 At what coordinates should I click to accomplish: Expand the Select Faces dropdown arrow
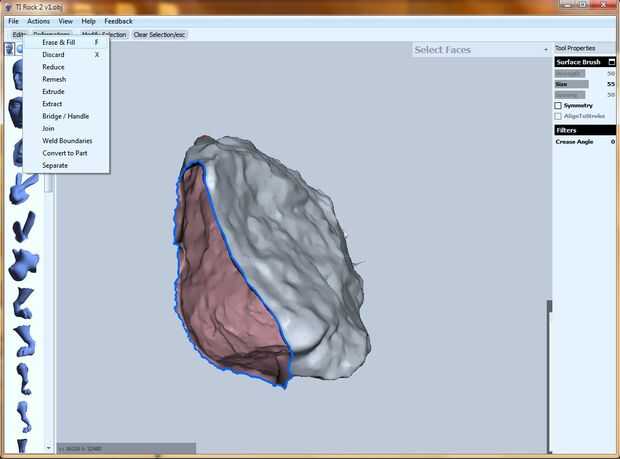(x=546, y=49)
